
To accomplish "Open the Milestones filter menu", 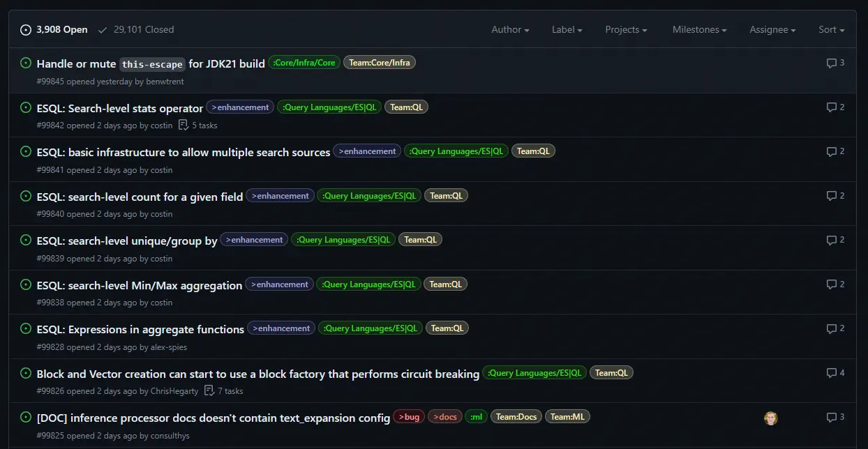I will (699, 29).
